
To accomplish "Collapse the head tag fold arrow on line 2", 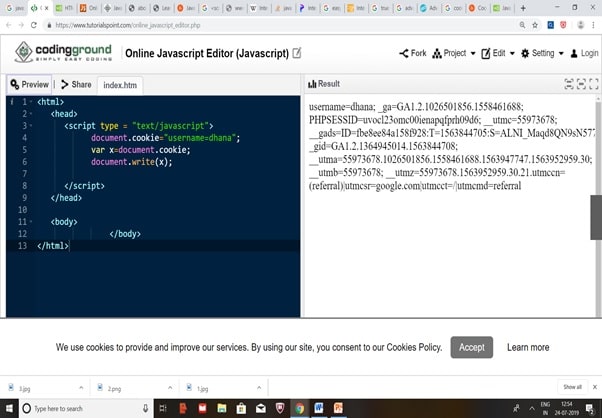I will point(31,114).
